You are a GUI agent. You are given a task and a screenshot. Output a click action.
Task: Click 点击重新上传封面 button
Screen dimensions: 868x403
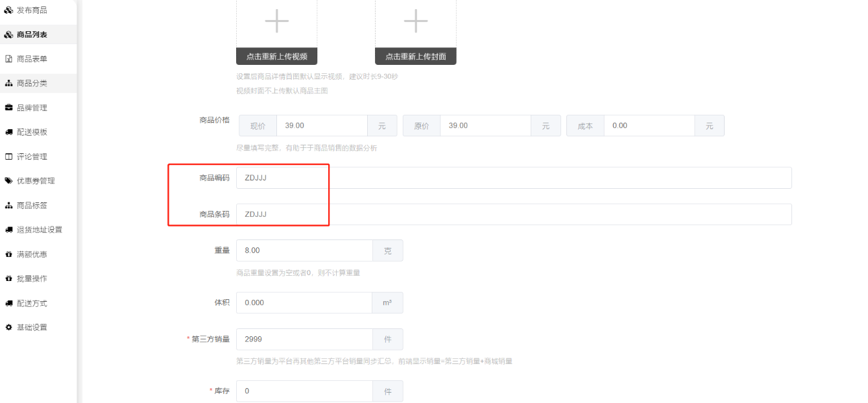(415, 56)
